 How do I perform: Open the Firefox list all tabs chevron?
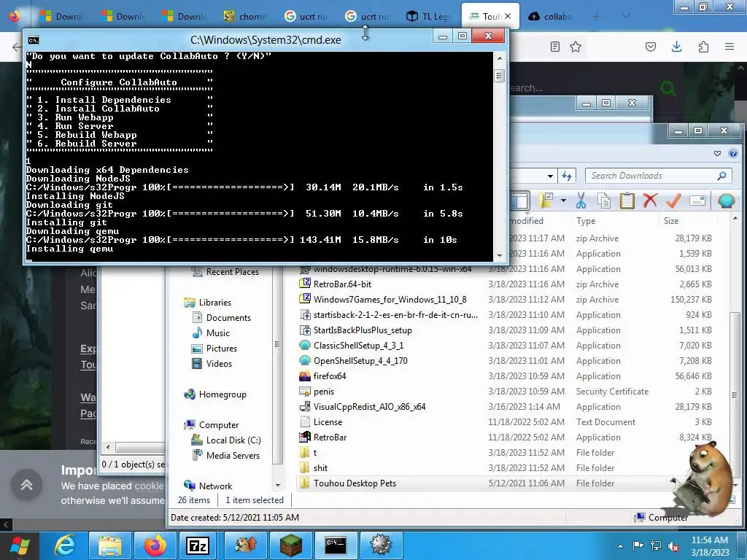[625, 16]
